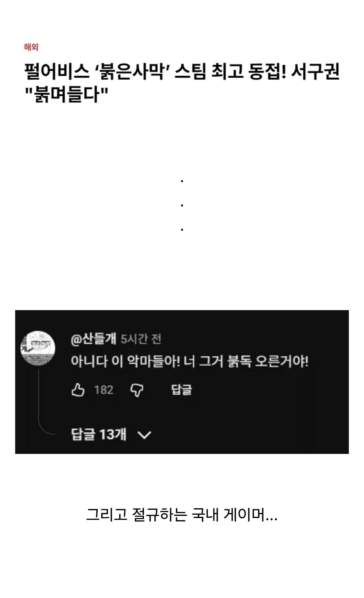Select the comment text 아니다 이 악마들아
Image resolution: width=364 pixels, height=598 pixels.
click(125, 361)
